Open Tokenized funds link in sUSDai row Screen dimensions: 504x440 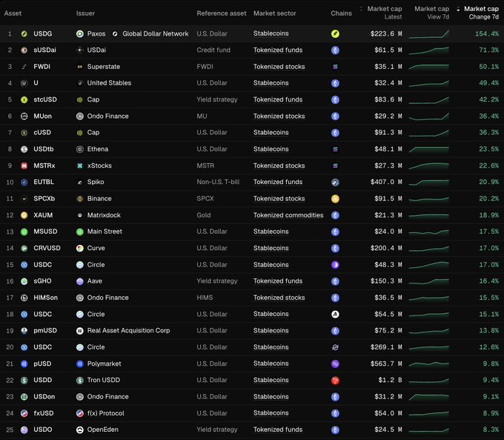coord(278,50)
